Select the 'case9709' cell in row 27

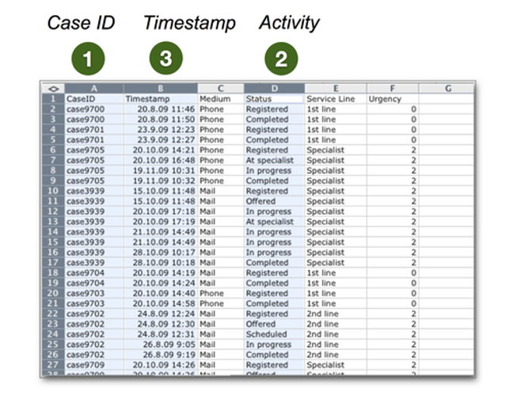click(93, 366)
